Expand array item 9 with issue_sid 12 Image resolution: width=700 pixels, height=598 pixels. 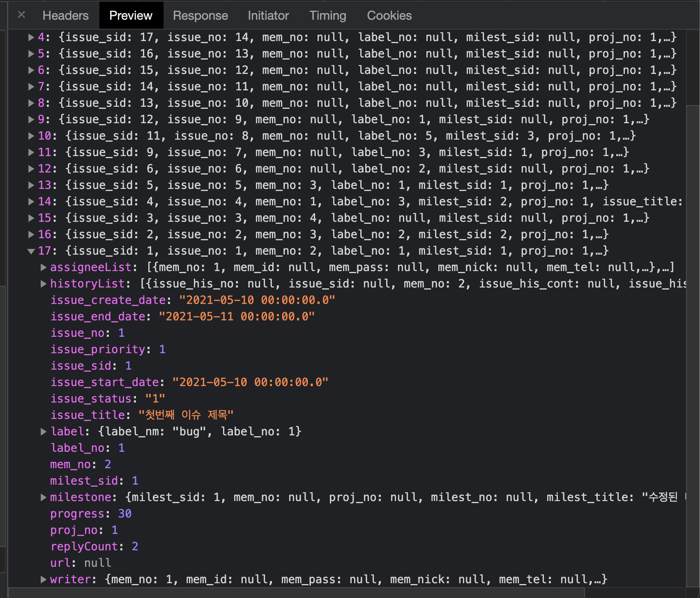point(31,120)
